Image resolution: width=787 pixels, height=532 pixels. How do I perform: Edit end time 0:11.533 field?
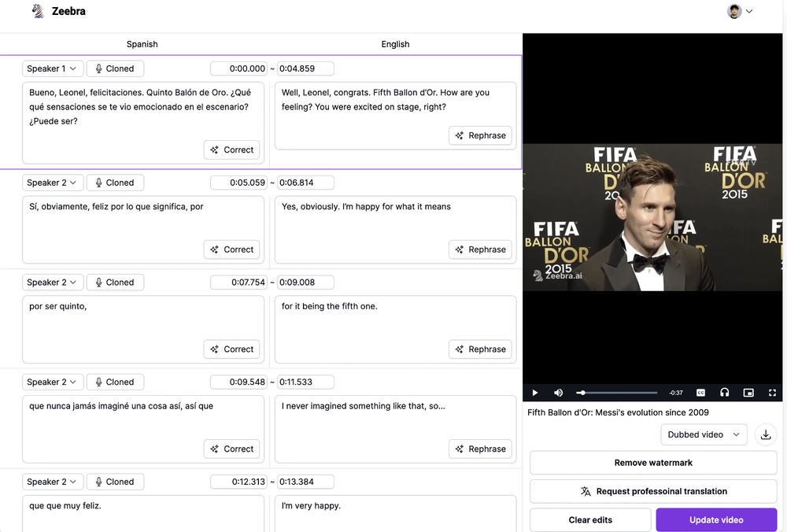pos(305,382)
